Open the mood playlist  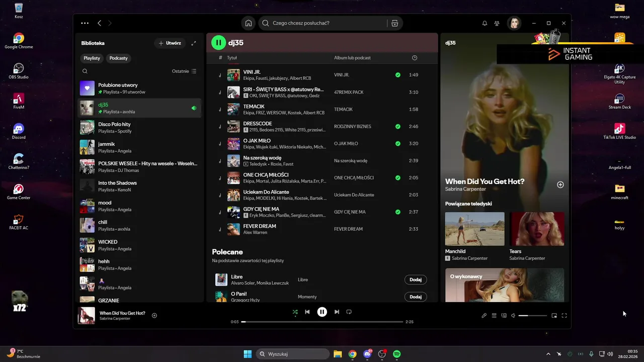(139, 206)
